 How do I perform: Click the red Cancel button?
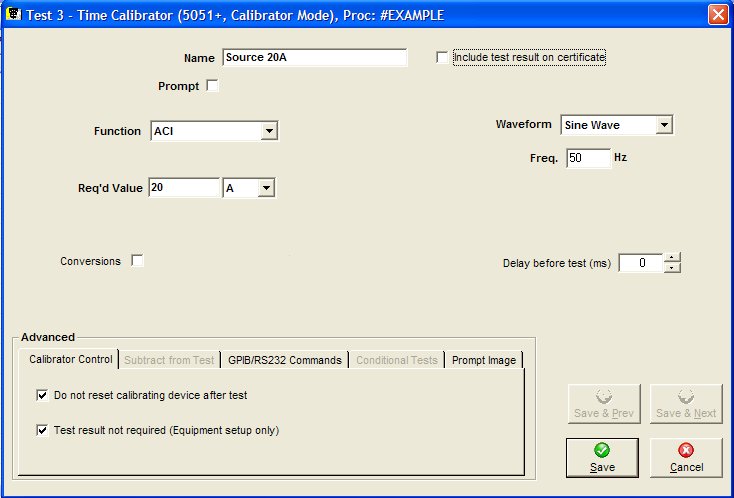tap(686, 458)
